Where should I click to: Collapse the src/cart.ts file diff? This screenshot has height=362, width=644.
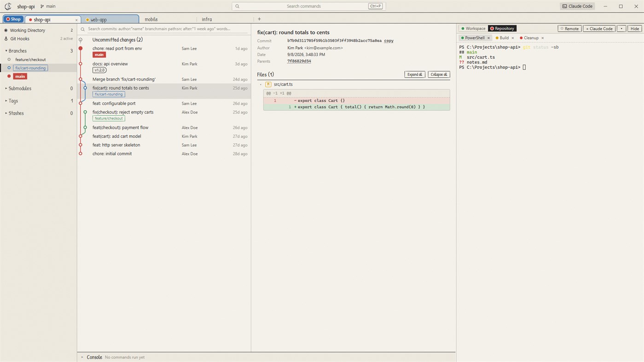point(261,85)
